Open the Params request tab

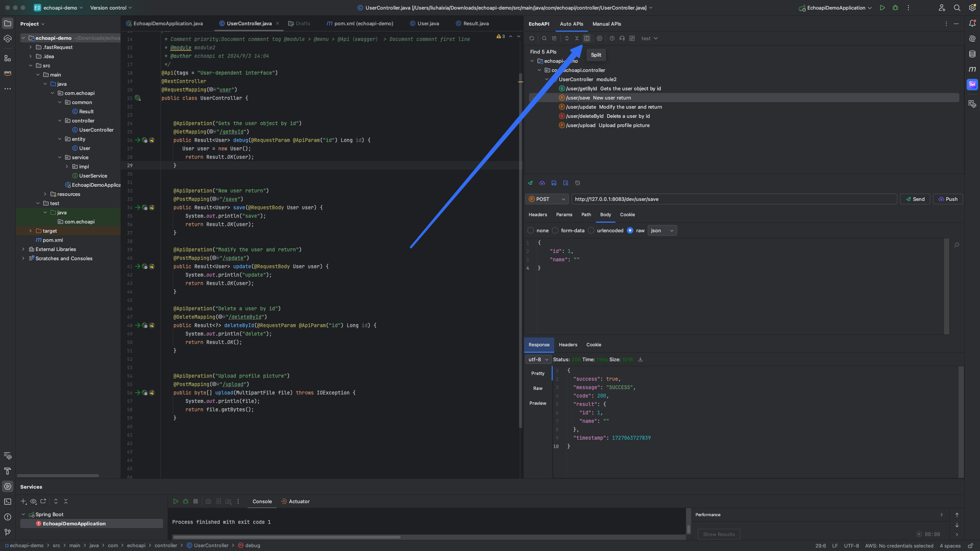(564, 215)
